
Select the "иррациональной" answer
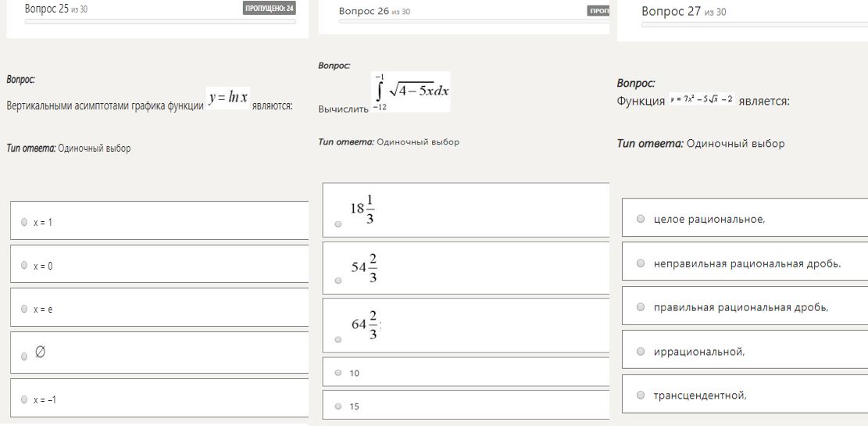click(641, 352)
